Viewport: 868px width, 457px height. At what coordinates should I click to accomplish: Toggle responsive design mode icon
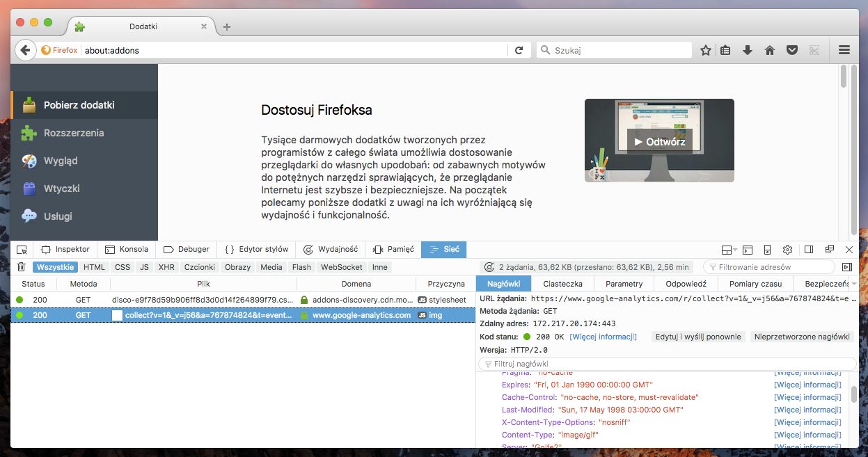(x=767, y=249)
